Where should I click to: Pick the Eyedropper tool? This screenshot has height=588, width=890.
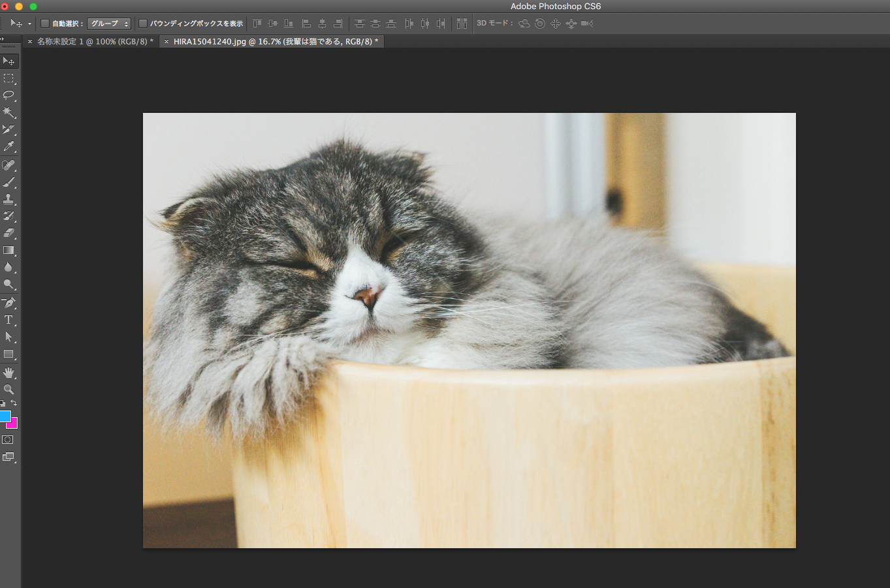(8, 147)
